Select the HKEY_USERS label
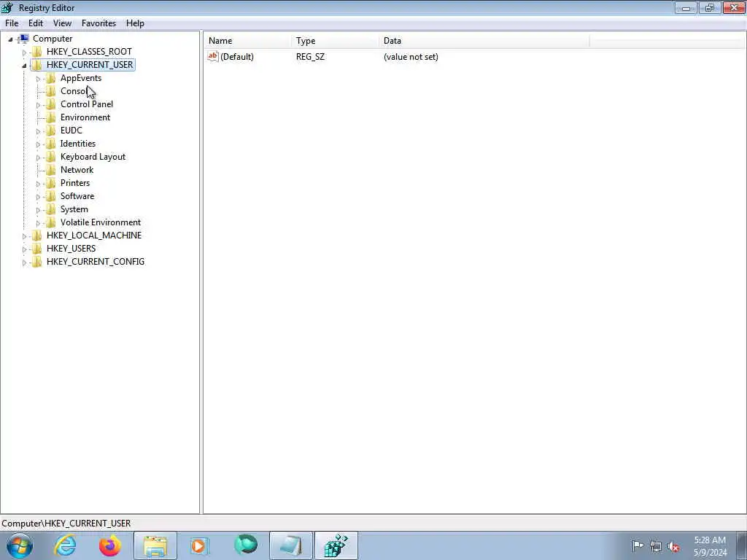Screen dimensions: 747x560 click(x=71, y=248)
